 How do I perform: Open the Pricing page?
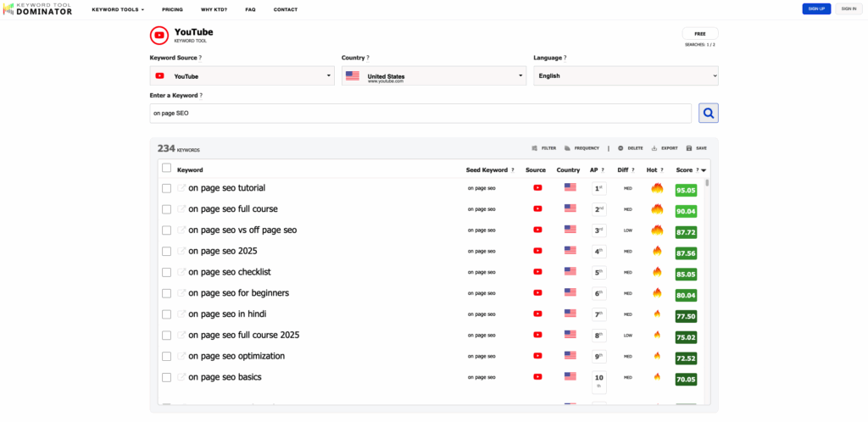click(x=173, y=9)
